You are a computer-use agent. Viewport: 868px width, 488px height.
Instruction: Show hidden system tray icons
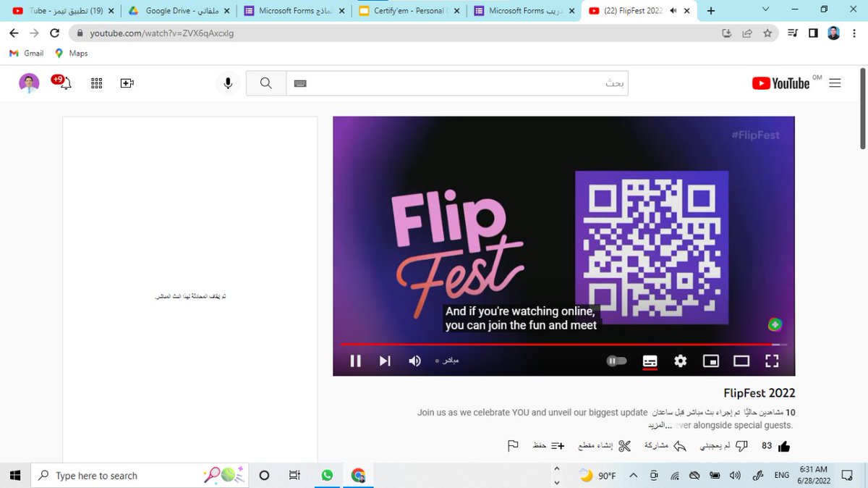pyautogui.click(x=634, y=476)
